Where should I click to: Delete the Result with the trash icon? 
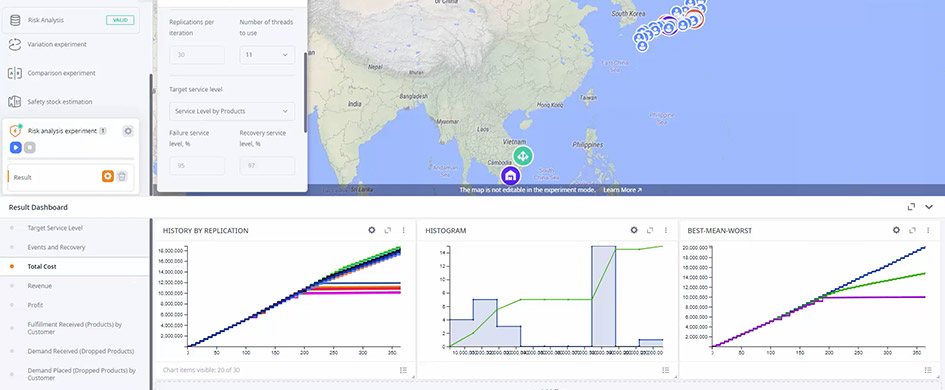tap(122, 177)
